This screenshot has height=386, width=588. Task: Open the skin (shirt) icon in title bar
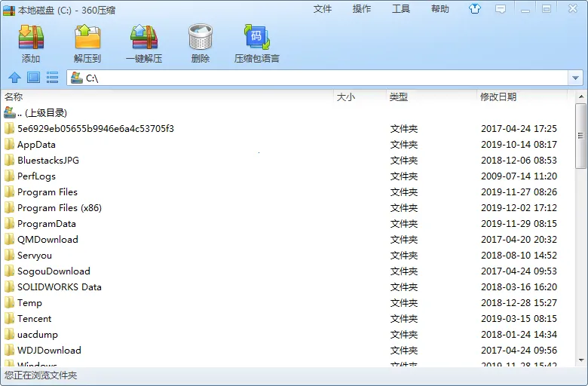click(x=474, y=9)
